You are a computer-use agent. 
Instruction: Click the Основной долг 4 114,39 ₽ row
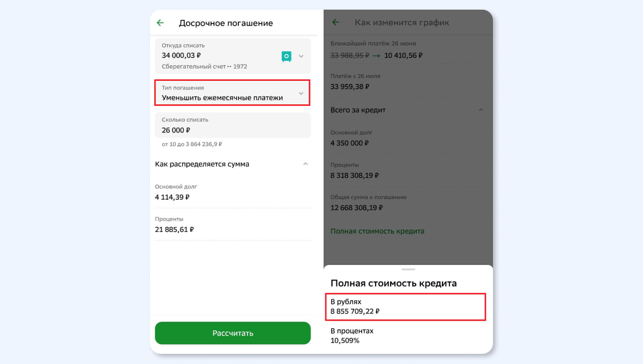(x=233, y=192)
